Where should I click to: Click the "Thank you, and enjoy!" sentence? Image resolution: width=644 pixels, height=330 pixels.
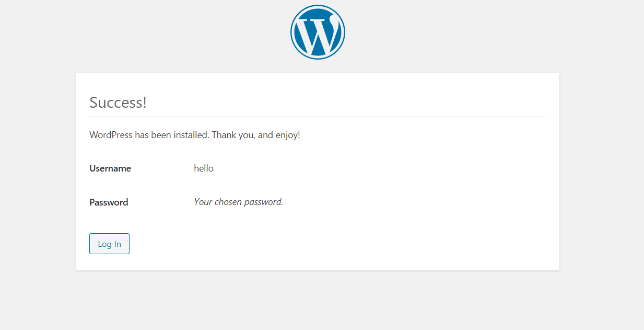tap(256, 135)
